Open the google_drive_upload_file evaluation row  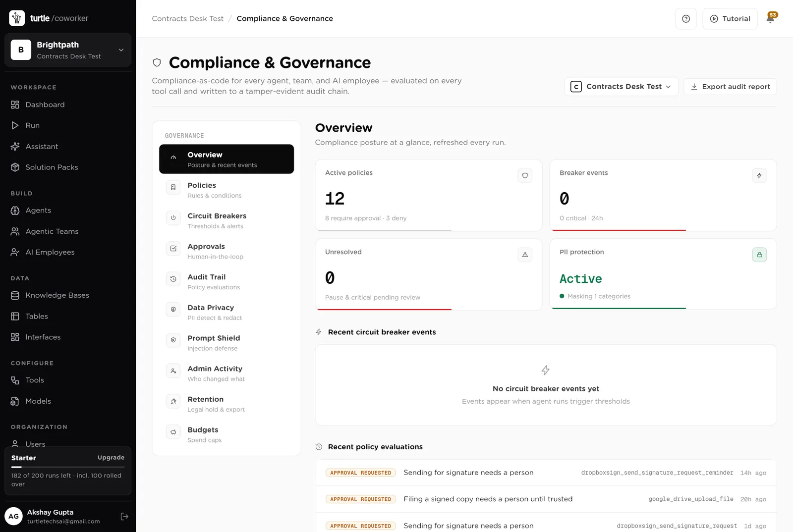coord(546,499)
